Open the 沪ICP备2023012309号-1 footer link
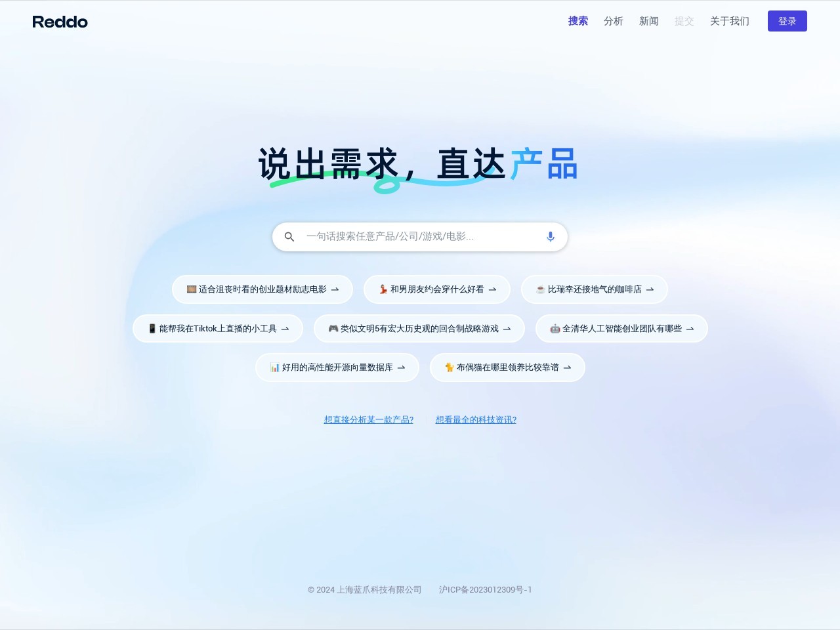The height and width of the screenshot is (630, 840). (485, 590)
